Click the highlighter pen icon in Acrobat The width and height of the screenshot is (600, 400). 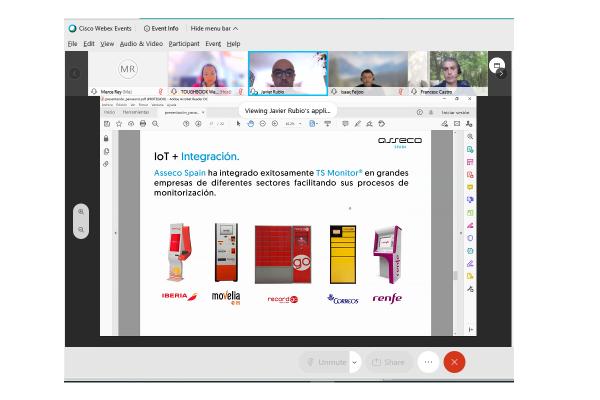coord(357,124)
